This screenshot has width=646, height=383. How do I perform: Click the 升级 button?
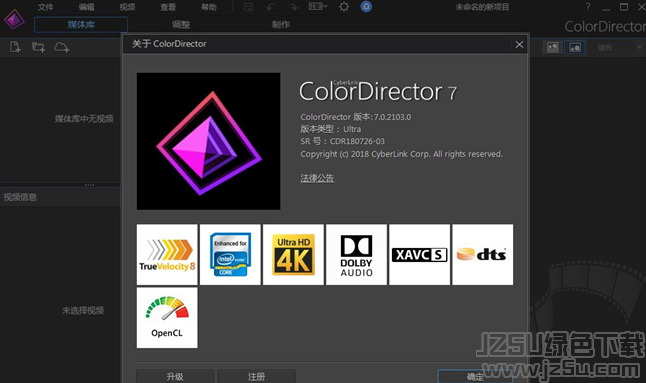click(175, 376)
